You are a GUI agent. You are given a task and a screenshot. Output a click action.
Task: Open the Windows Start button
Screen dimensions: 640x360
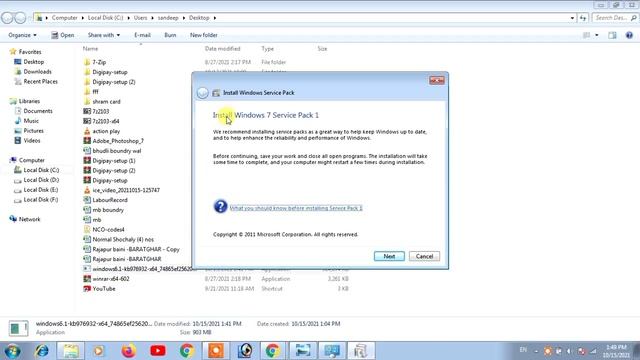(12, 351)
